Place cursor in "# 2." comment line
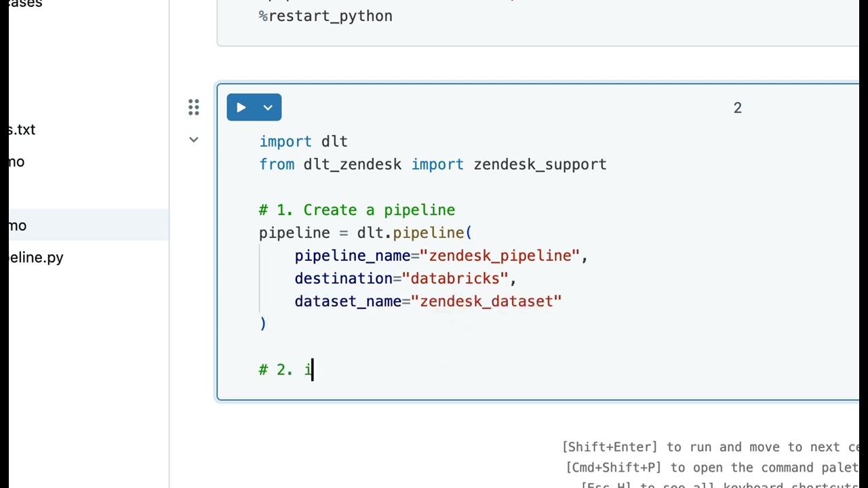Viewport: 868px width, 488px height. coord(285,370)
